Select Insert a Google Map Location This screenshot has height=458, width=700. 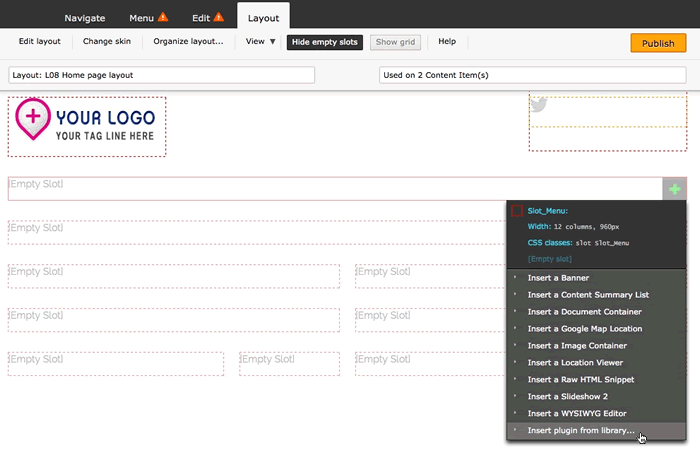point(584,329)
